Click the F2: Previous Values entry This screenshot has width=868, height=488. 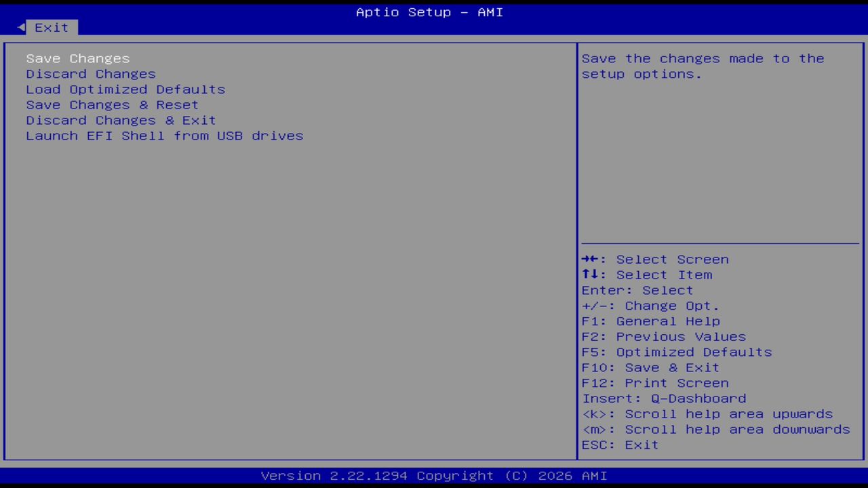tap(663, 336)
